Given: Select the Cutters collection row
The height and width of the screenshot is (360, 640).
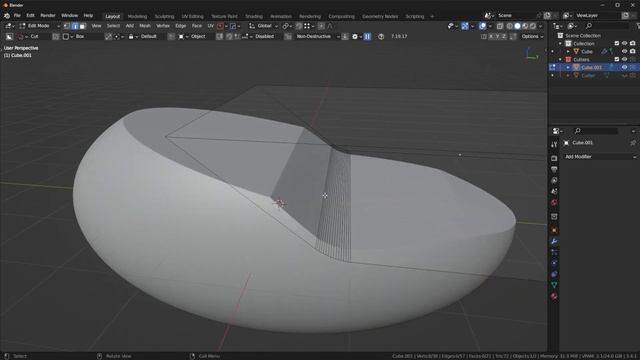Looking at the screenshot, I should click(594, 60).
